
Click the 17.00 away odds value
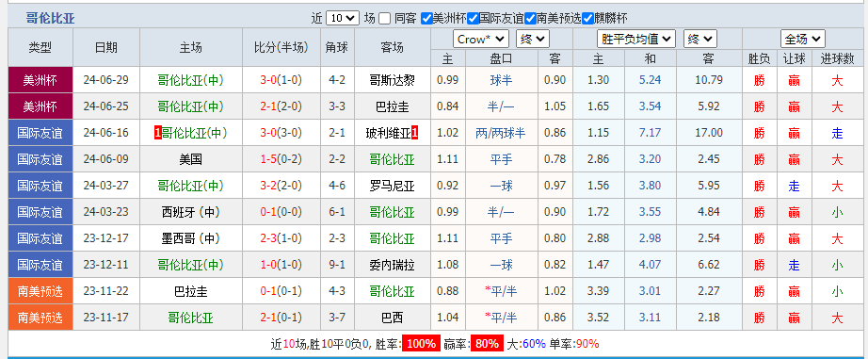[709, 133]
